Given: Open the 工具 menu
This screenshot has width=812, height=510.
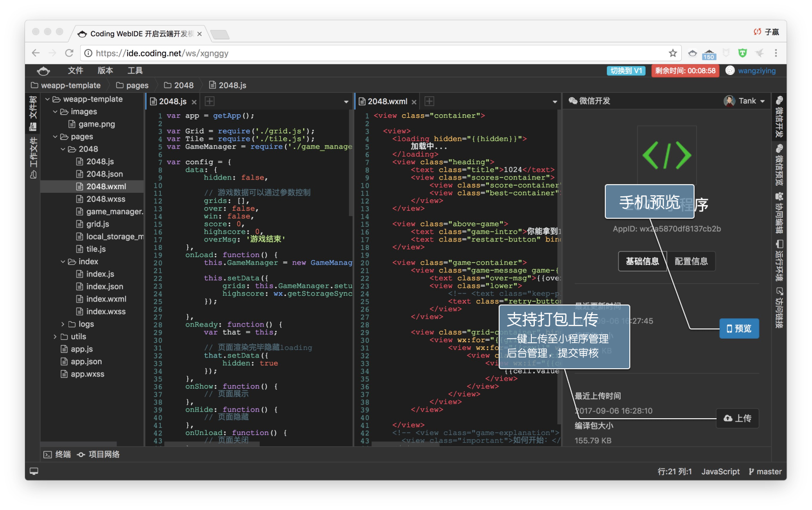Looking at the screenshot, I should [x=135, y=70].
